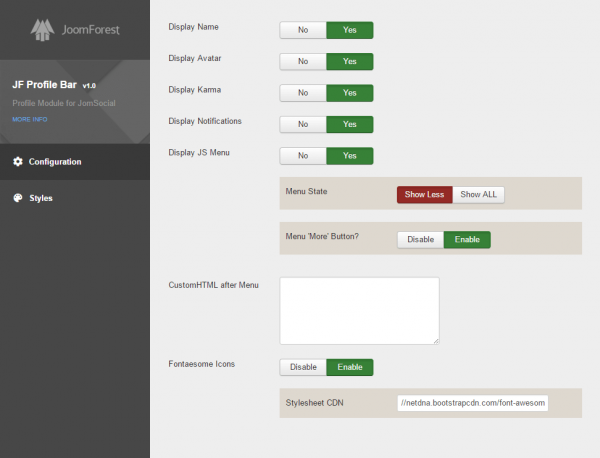
Task: Click the Styles palette icon
Action: click(x=18, y=198)
